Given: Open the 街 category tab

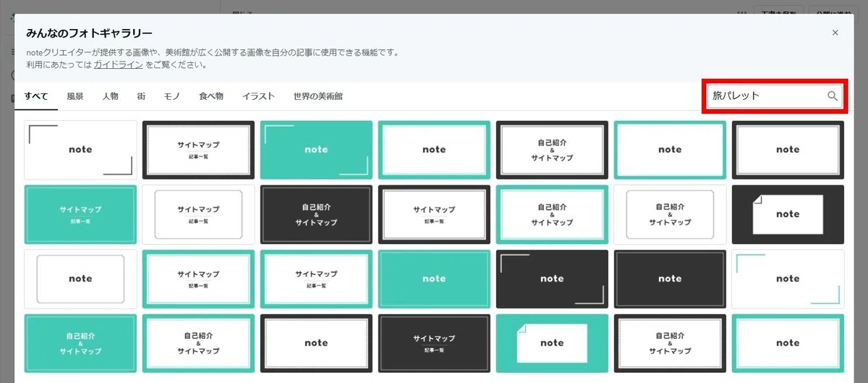Looking at the screenshot, I should click(x=141, y=96).
